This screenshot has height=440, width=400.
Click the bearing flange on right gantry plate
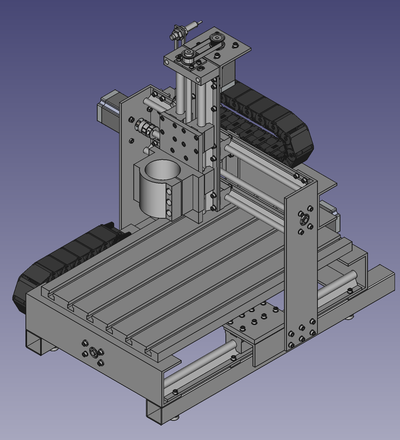304,219
